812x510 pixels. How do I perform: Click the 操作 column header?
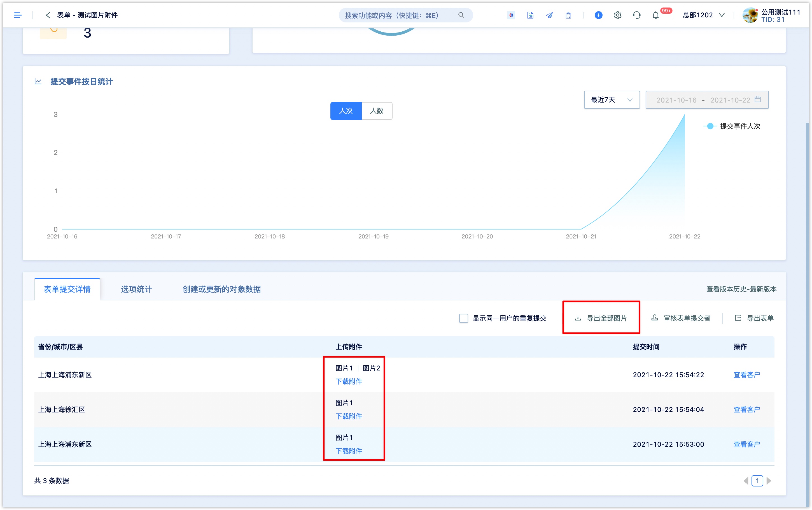[740, 347]
